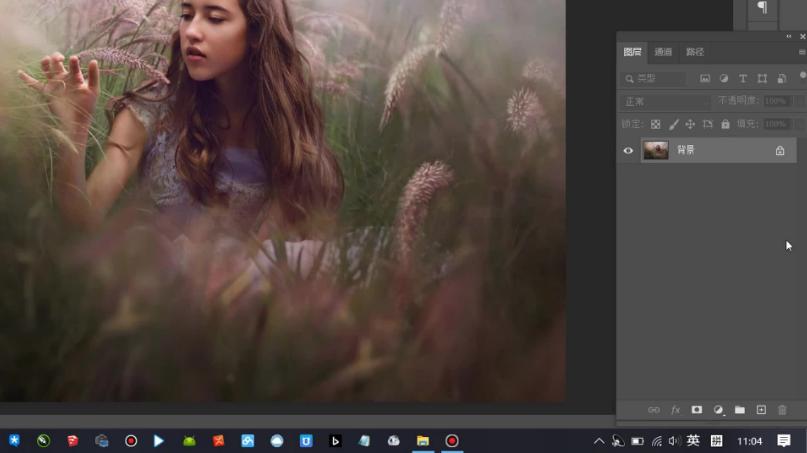Click the 不透明度 opacity value field
The width and height of the screenshot is (807, 453).
(x=777, y=101)
